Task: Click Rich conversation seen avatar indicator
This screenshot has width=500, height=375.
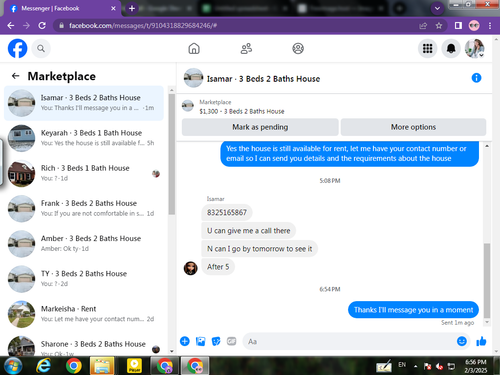Action: point(156,174)
